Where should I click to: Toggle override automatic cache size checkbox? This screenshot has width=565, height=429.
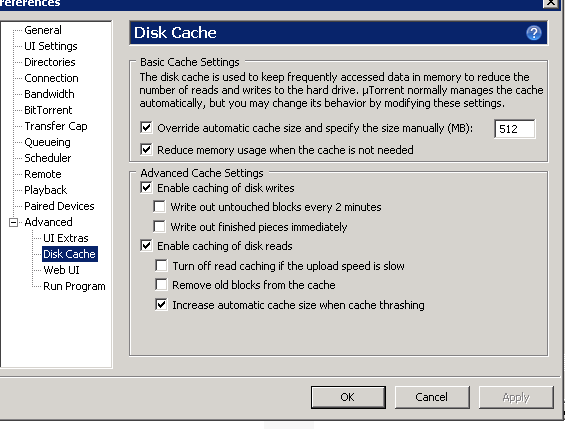(146, 128)
